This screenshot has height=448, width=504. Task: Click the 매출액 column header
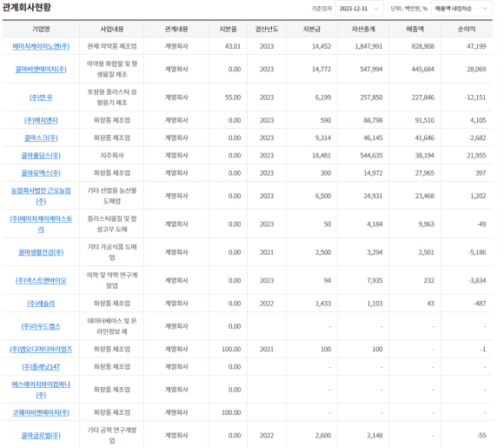[415, 29]
